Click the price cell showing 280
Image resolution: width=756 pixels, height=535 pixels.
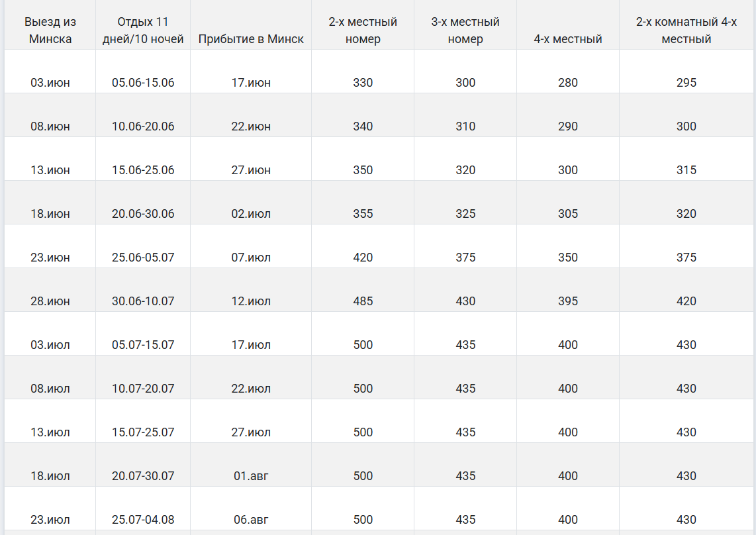[x=568, y=83]
